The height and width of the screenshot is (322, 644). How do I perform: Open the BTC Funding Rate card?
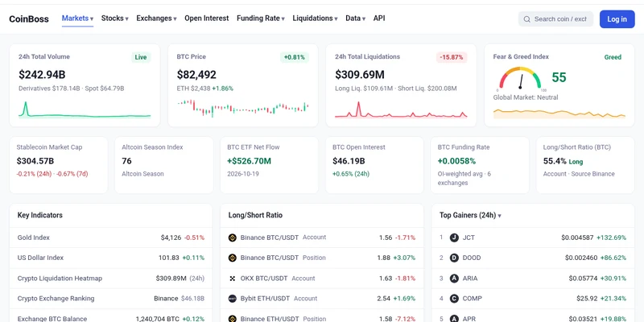tap(480, 165)
